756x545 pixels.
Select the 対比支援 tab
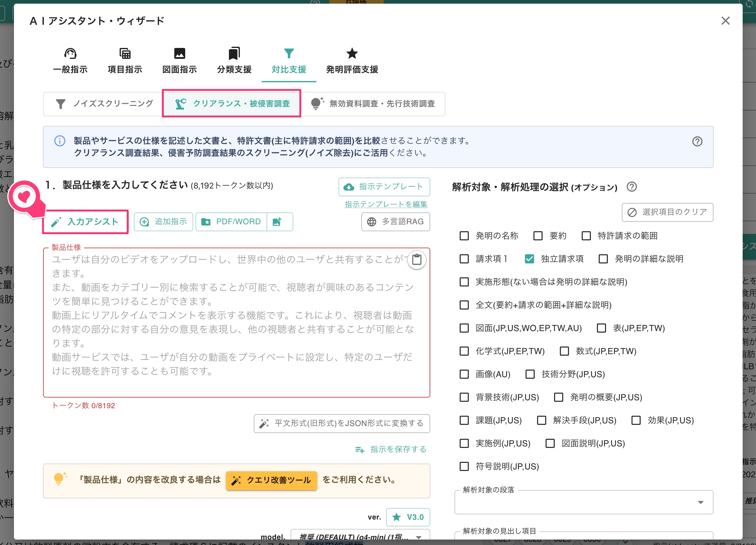[289, 61]
